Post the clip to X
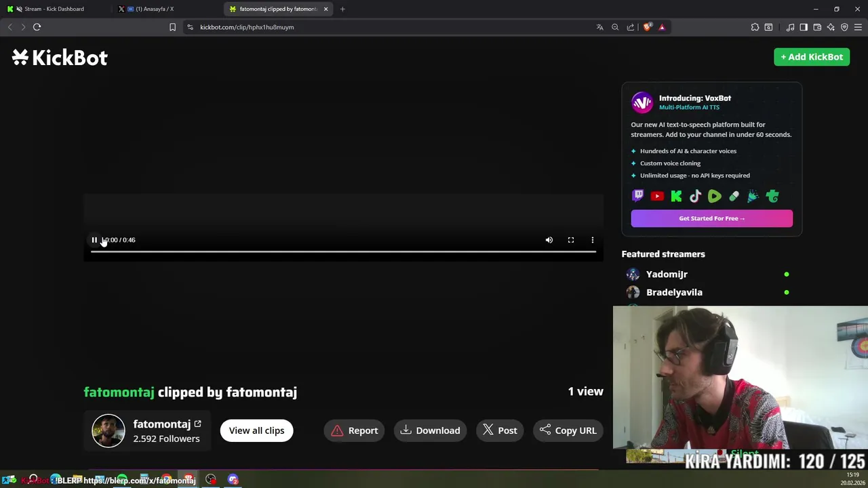Screen dimensions: 868x488 pos(500,430)
